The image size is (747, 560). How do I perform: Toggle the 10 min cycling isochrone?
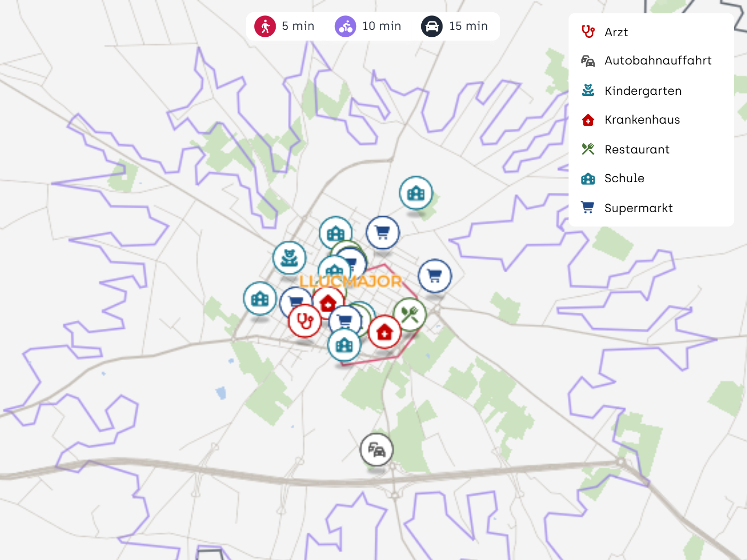pyautogui.click(x=368, y=26)
